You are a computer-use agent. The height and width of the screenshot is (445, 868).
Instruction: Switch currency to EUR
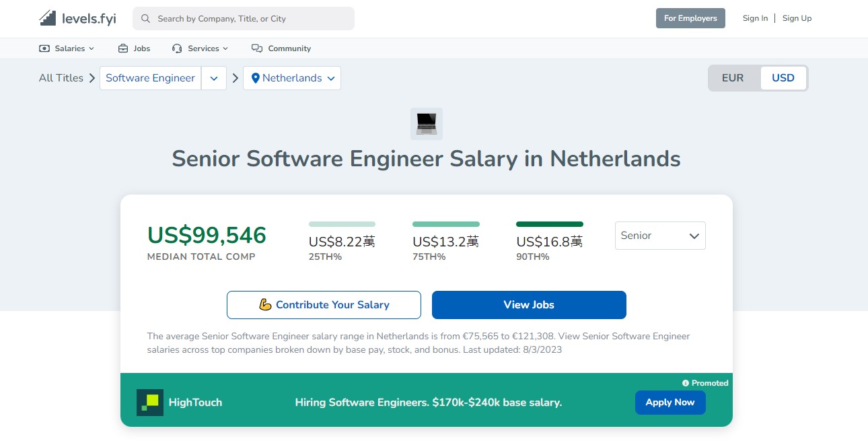(x=733, y=78)
